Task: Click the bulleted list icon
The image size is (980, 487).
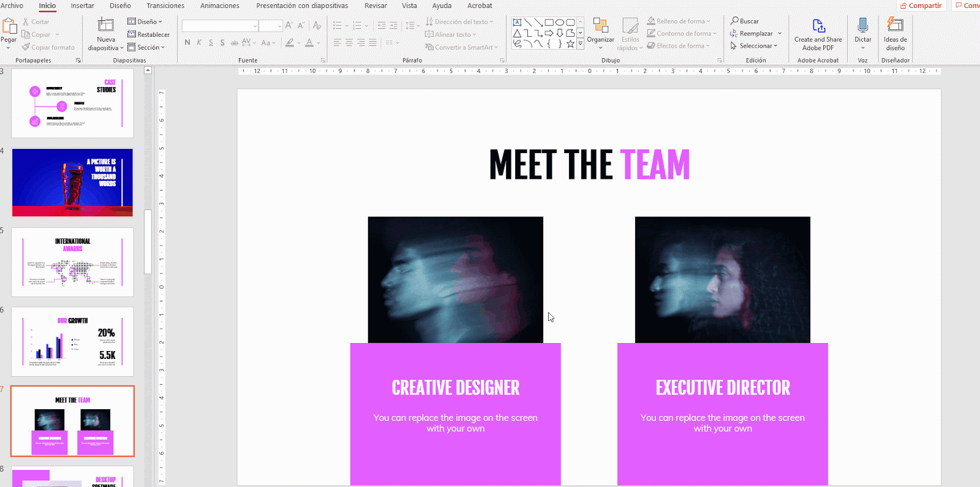Action: click(x=337, y=25)
